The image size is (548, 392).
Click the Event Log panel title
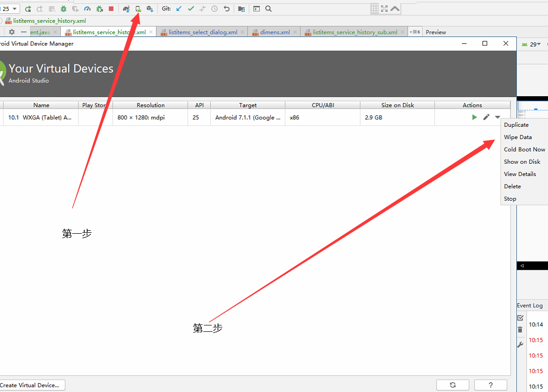coord(530,305)
